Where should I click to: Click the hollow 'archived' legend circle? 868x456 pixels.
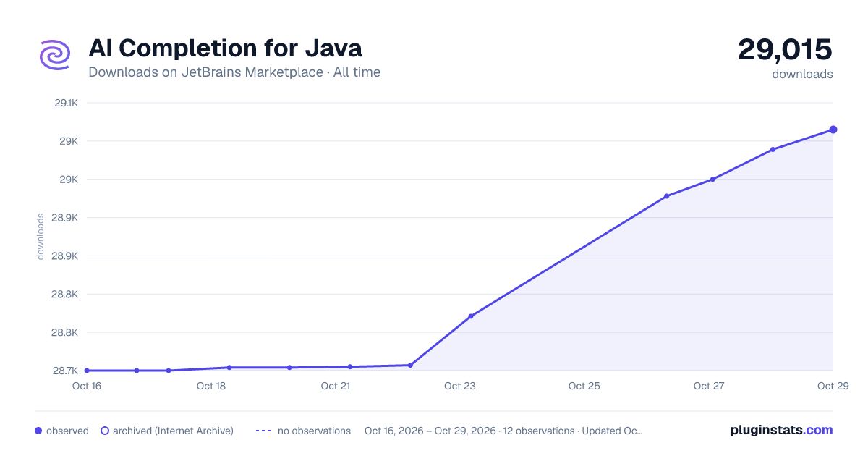[104, 431]
